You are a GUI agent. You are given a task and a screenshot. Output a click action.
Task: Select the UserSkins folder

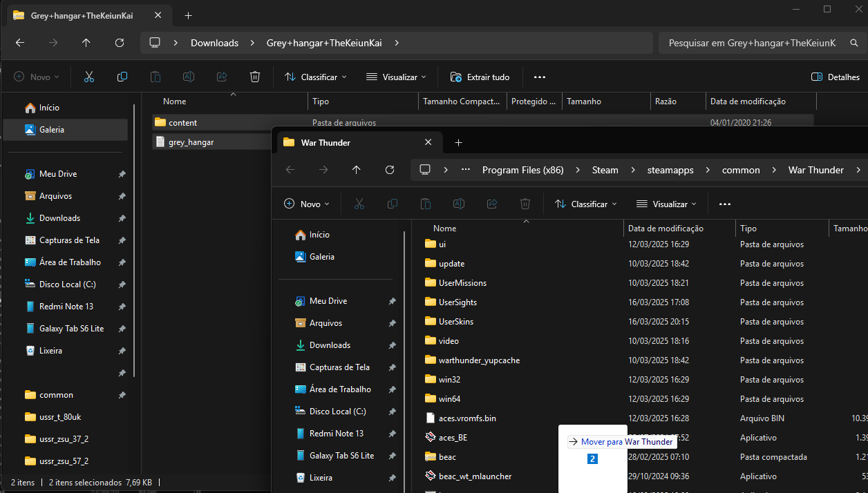coord(455,321)
